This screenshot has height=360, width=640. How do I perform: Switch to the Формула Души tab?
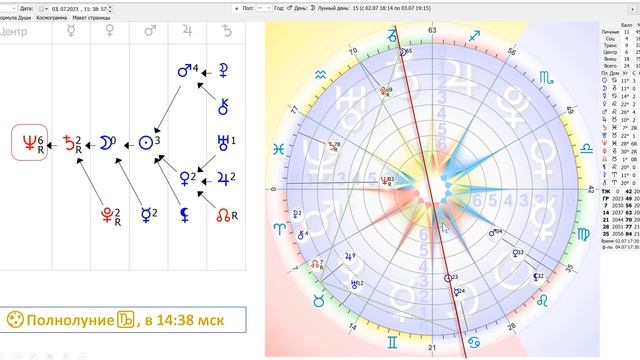tap(15, 18)
